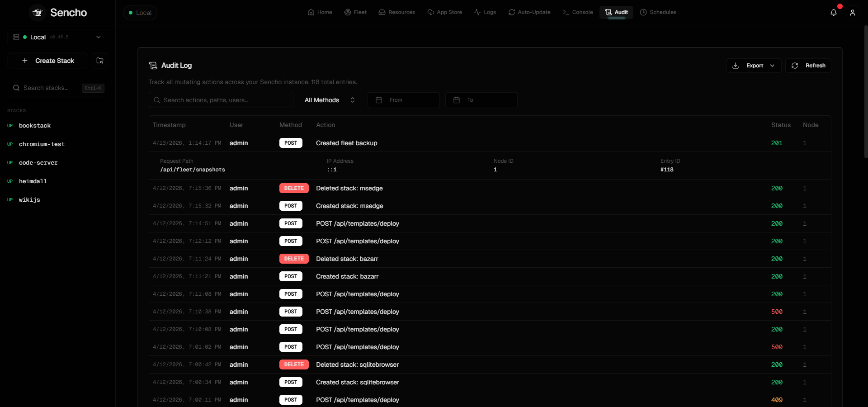Click the Timestamp column header
This screenshot has width=868, height=407.
(x=169, y=125)
